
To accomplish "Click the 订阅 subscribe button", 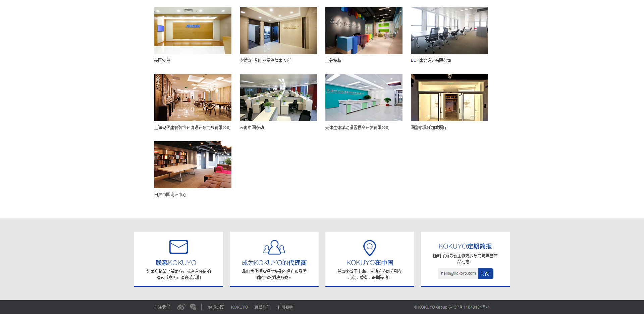I will [485, 274].
